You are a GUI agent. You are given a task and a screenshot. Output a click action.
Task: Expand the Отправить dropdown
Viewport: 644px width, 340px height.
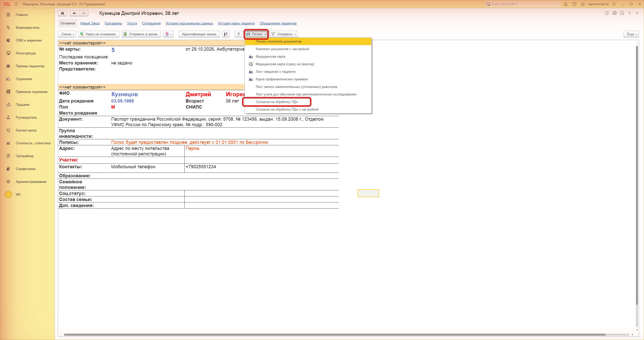284,34
